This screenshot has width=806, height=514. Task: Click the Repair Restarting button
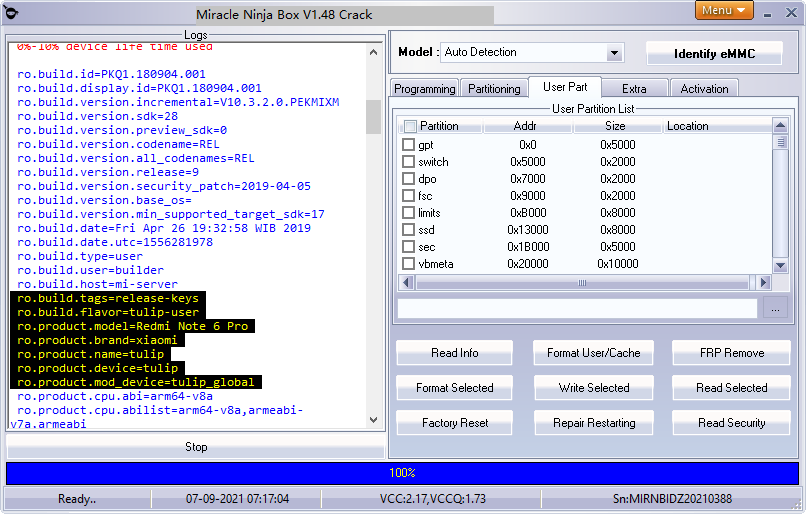point(594,423)
